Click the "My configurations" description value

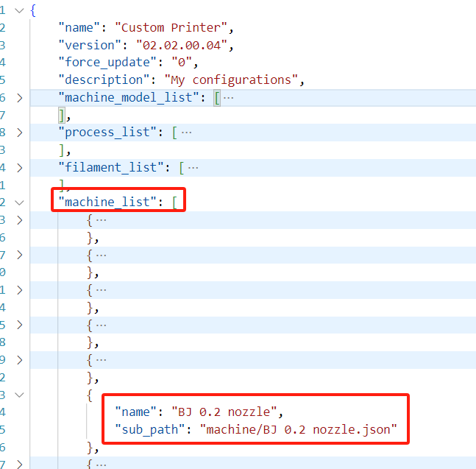coord(232,80)
